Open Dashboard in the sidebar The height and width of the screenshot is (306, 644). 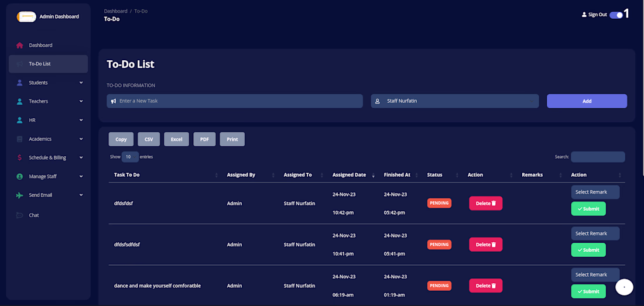48,45
